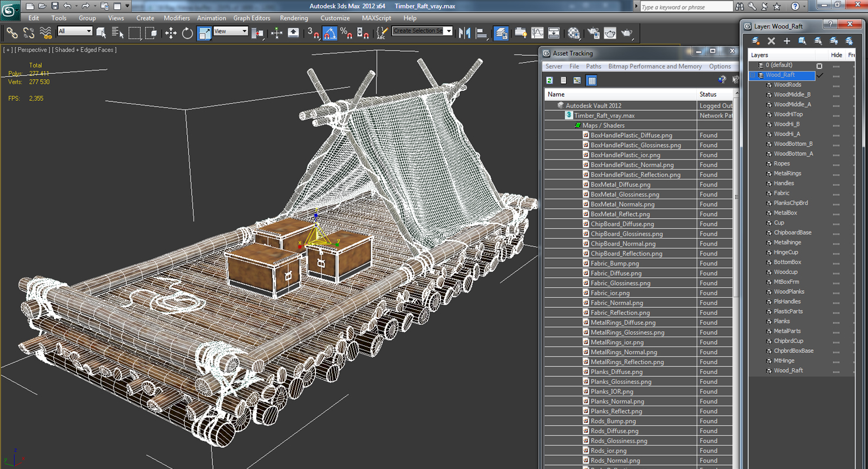The image size is (868, 469).
Task: Open the Material Editor sphere icon
Action: click(574, 33)
